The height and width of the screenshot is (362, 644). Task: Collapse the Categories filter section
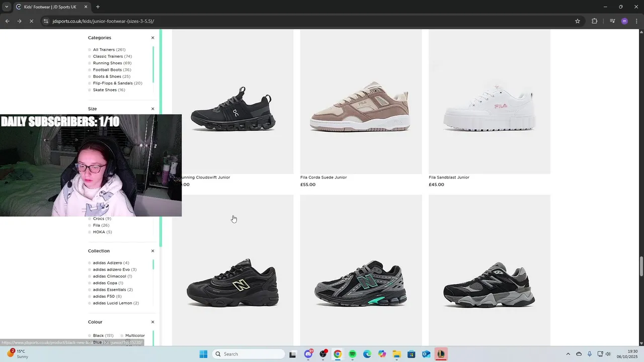[152, 38]
